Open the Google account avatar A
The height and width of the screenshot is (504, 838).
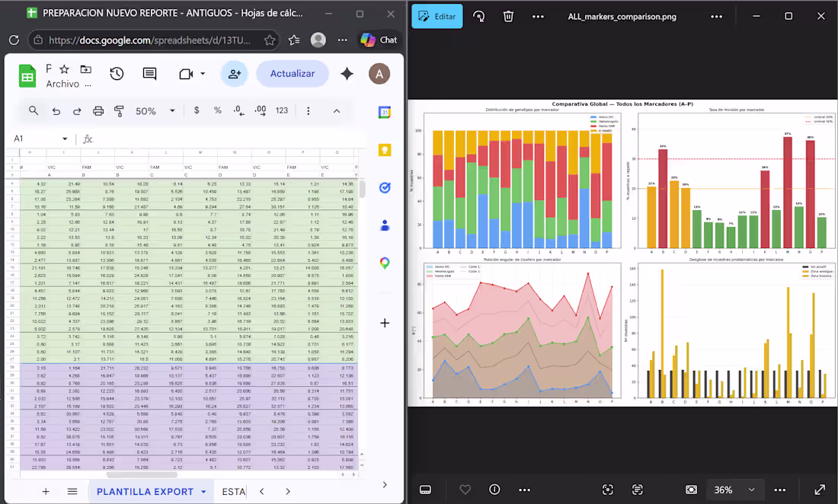tap(379, 74)
